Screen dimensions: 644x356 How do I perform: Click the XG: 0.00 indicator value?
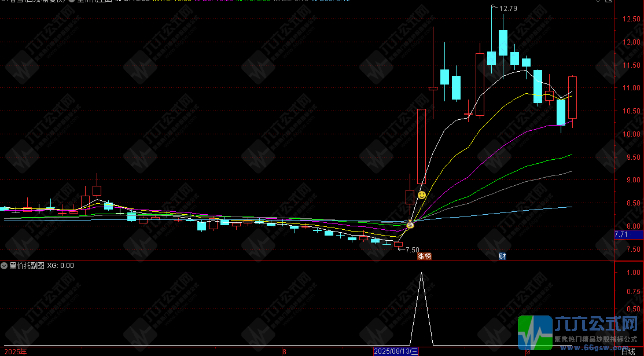point(60,266)
